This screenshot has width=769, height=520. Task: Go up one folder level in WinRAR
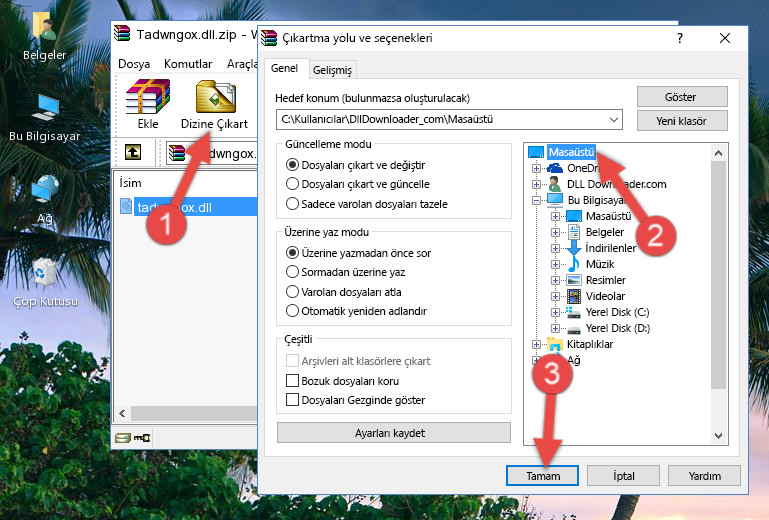133,152
